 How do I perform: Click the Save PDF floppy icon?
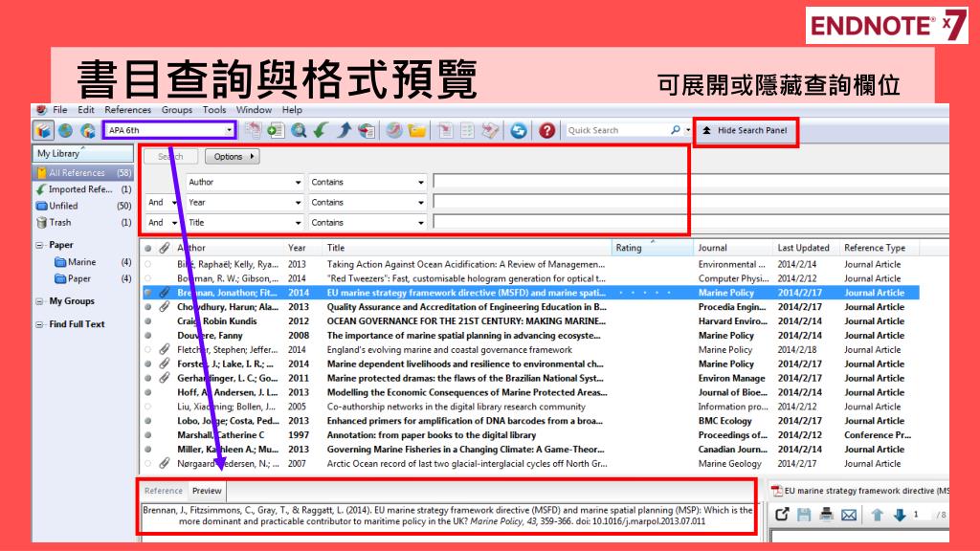(804, 514)
